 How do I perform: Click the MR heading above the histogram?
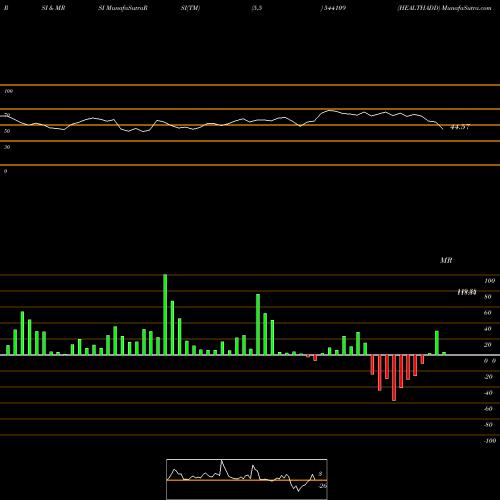(x=446, y=260)
